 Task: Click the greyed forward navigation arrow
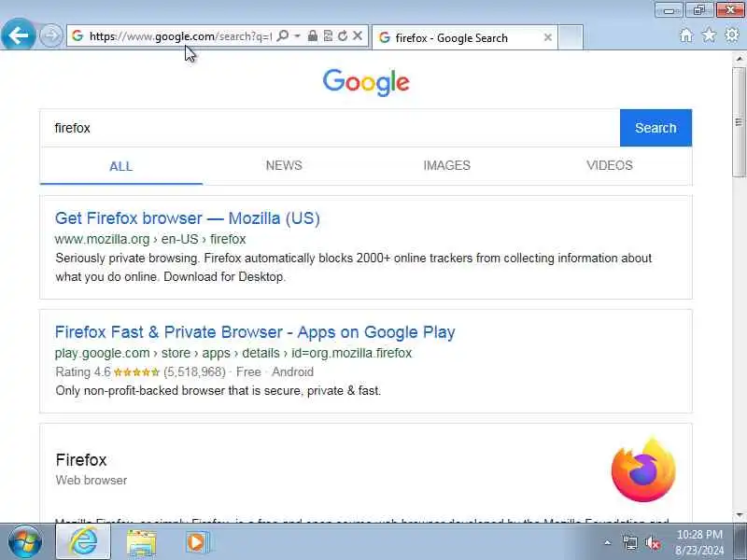51,35
